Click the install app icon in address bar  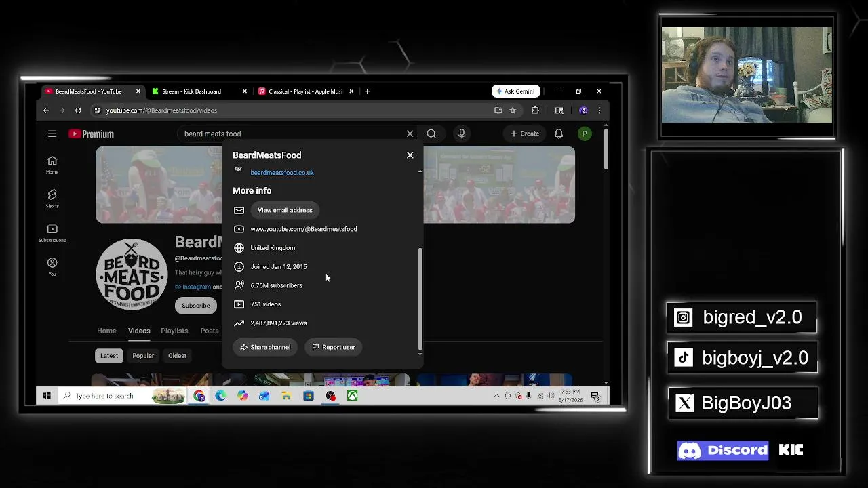click(x=498, y=110)
